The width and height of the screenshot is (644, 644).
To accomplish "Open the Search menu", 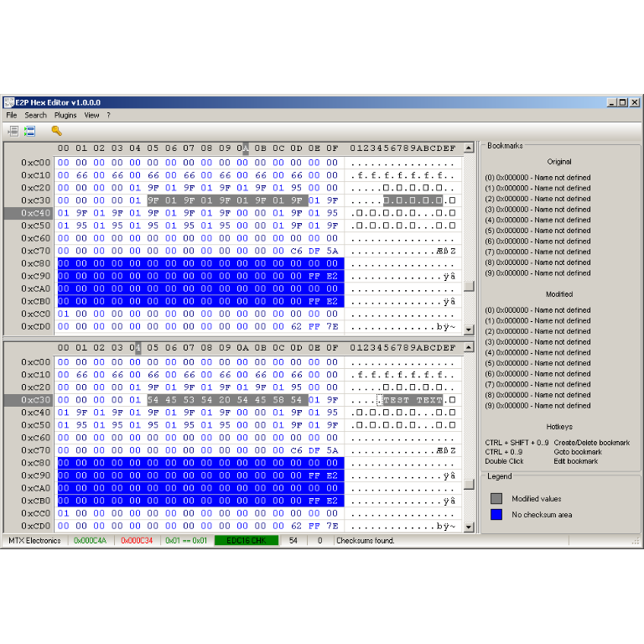I will click(36, 115).
